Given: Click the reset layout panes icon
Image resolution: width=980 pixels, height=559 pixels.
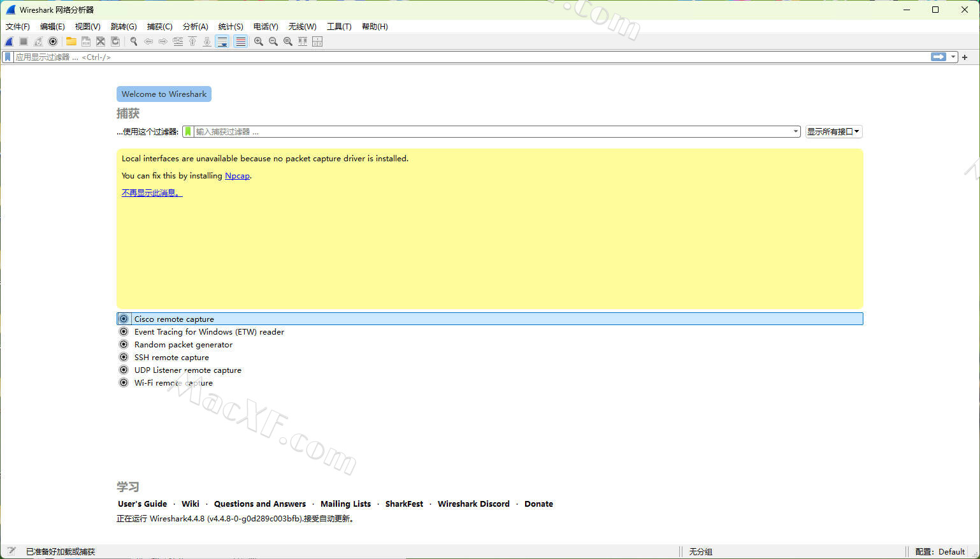Looking at the screenshot, I should [317, 41].
